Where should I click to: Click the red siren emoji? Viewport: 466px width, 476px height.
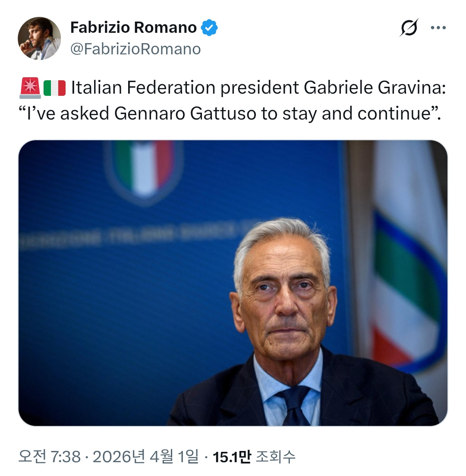pyautogui.click(x=30, y=88)
